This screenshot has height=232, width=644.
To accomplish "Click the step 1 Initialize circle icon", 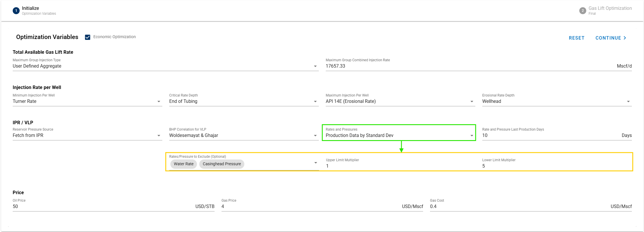I will coord(16,11).
